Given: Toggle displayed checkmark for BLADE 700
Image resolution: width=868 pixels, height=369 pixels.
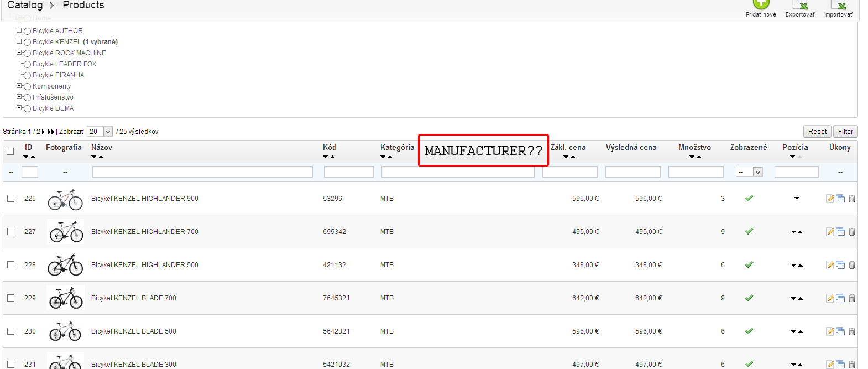Looking at the screenshot, I should tap(749, 298).
